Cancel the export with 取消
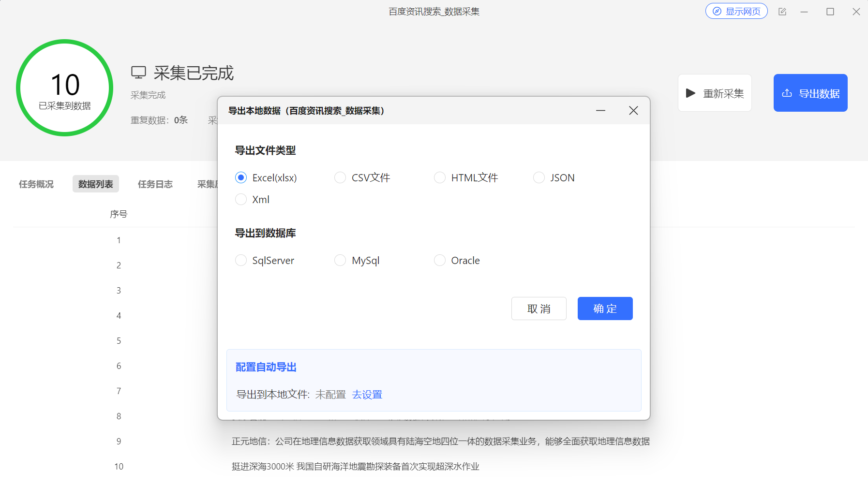 pyautogui.click(x=539, y=309)
